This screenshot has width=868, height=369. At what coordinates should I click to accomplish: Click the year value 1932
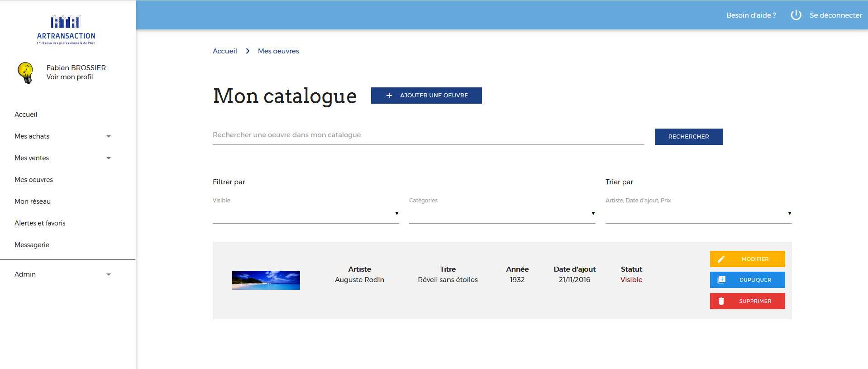pyautogui.click(x=517, y=280)
